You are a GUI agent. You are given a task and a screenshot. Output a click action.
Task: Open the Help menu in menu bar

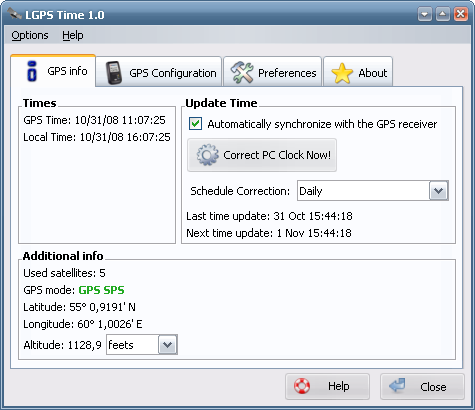click(x=73, y=35)
